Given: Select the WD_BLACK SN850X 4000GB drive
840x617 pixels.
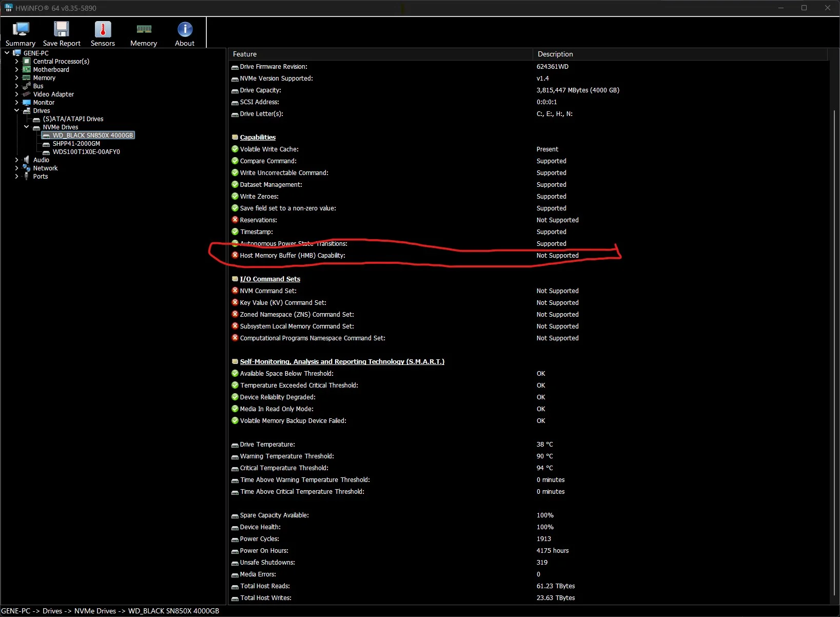Looking at the screenshot, I should coord(93,135).
